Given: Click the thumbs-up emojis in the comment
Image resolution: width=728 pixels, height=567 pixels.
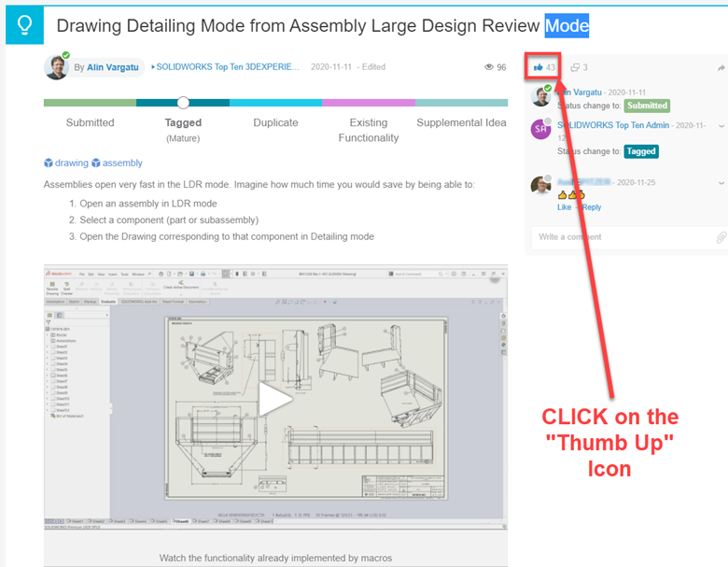Looking at the screenshot, I should click(x=571, y=194).
